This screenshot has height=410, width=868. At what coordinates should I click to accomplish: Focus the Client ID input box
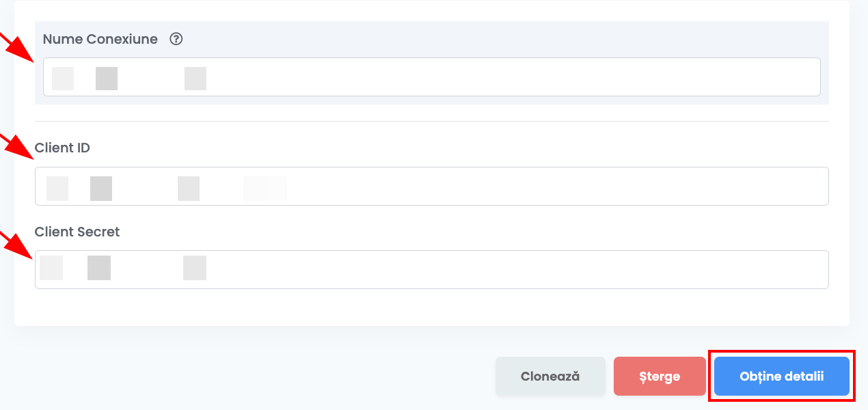[431, 186]
